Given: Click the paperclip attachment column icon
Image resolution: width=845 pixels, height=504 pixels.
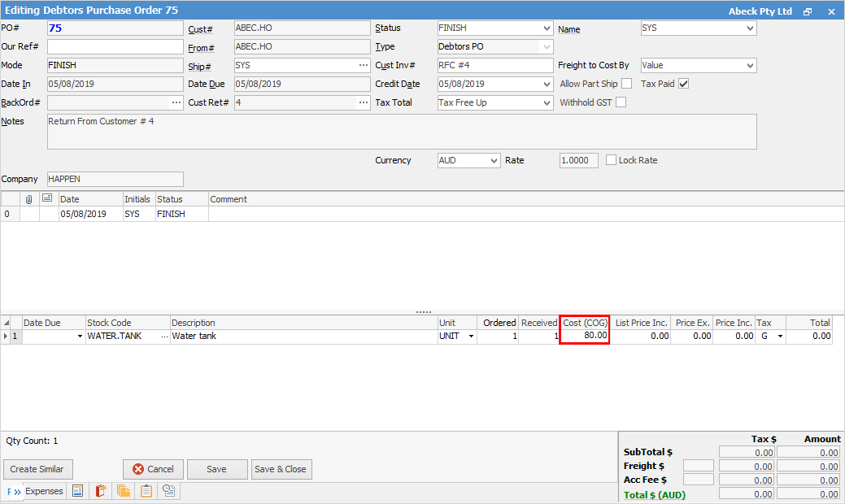Looking at the screenshot, I should [29, 199].
